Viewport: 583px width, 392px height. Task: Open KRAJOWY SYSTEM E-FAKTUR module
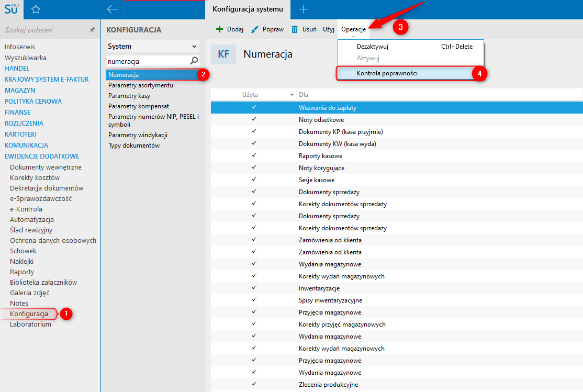[x=47, y=79]
